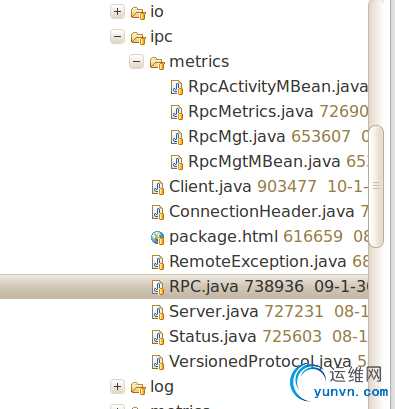
Task: Collapse the metrics subfolder node
Action: [x=136, y=62]
